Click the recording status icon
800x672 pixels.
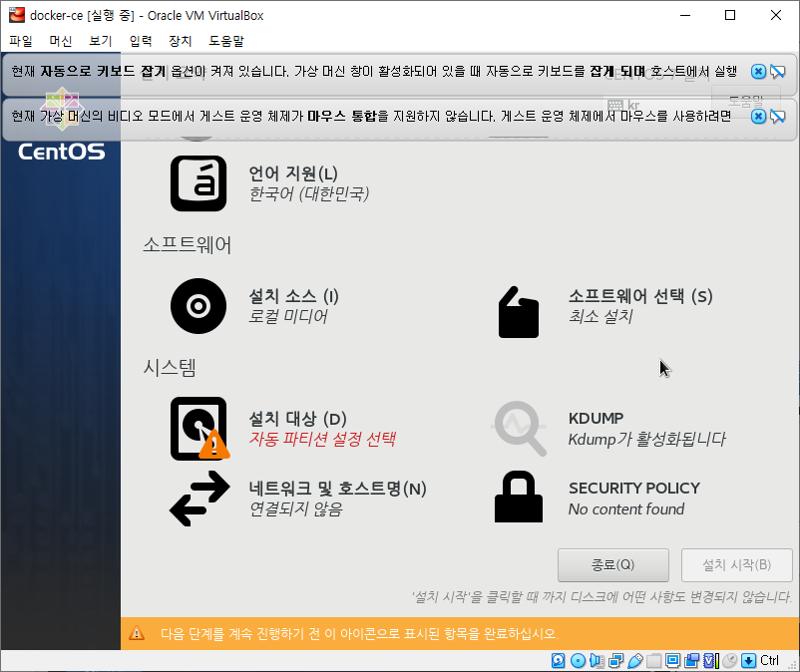[692, 661]
